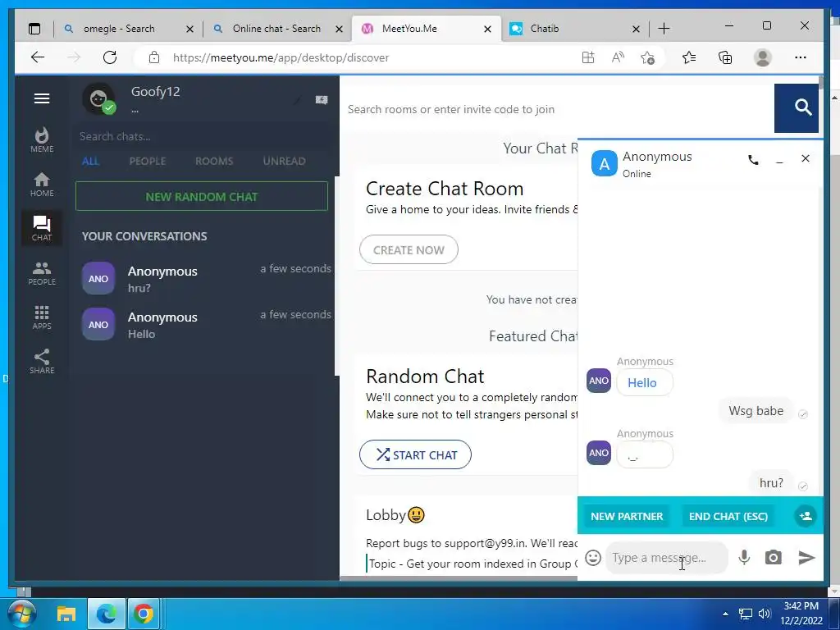This screenshot has width=840, height=630.
Task: Click the SHARE sidebar icon
Action: click(x=42, y=362)
